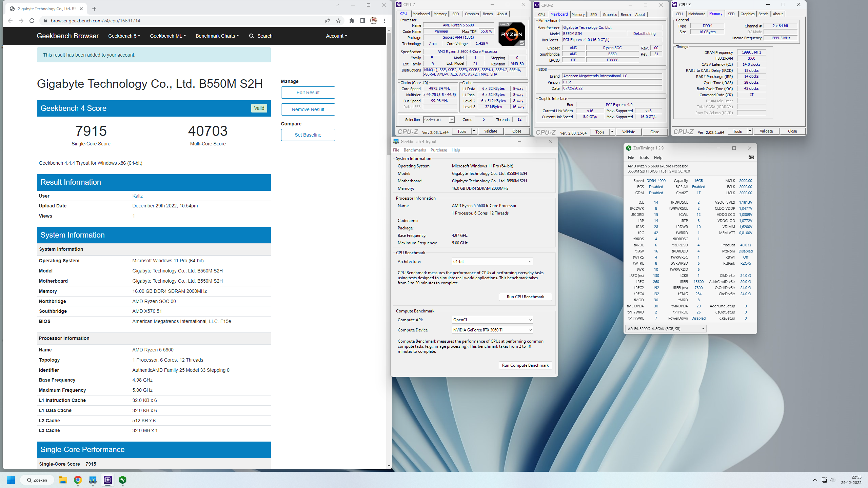This screenshot has width=868, height=488.
Task: Click the Search icon in Geekbench navbar
Action: [251, 36]
